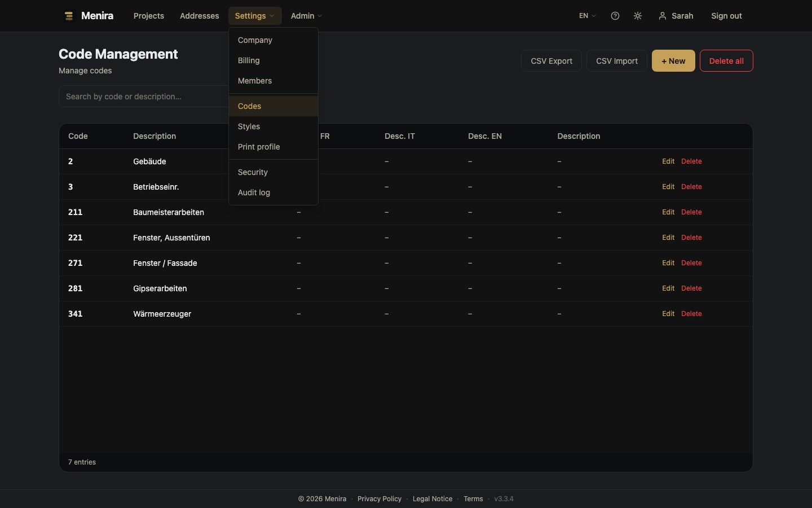Image resolution: width=812 pixels, height=508 pixels.
Task: Click the Menira brand name
Action: click(97, 16)
